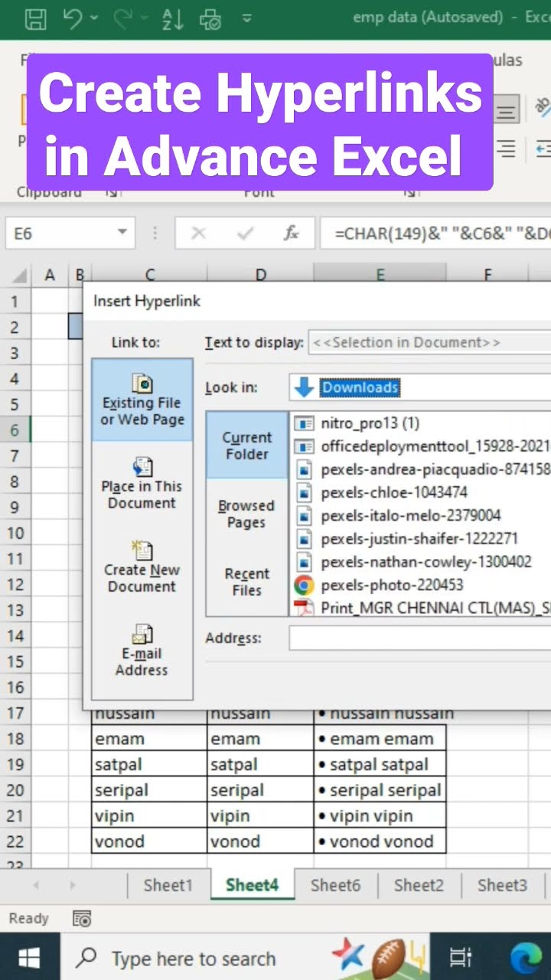This screenshot has height=980, width=551.
Task: Click the Insert Function fx icon
Action: pos(291,233)
